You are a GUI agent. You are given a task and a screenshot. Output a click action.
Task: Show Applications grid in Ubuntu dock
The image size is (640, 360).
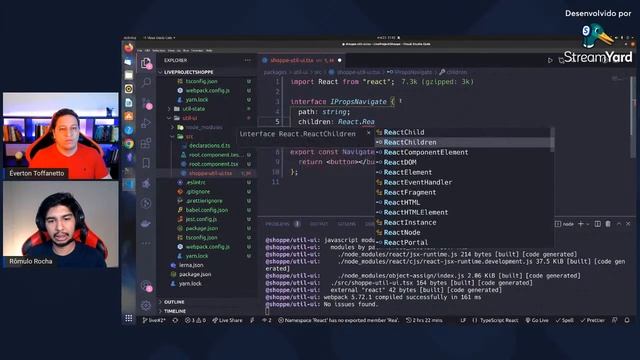click(129, 318)
